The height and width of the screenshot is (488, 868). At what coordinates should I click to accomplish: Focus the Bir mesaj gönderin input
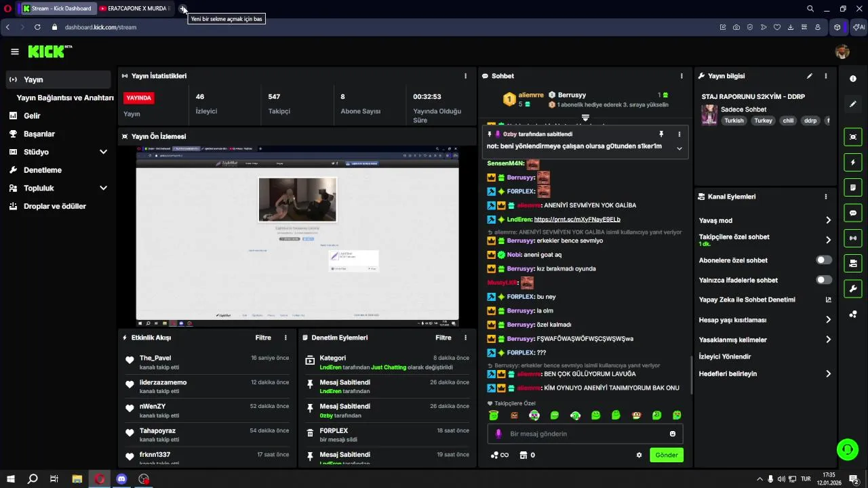(x=585, y=434)
